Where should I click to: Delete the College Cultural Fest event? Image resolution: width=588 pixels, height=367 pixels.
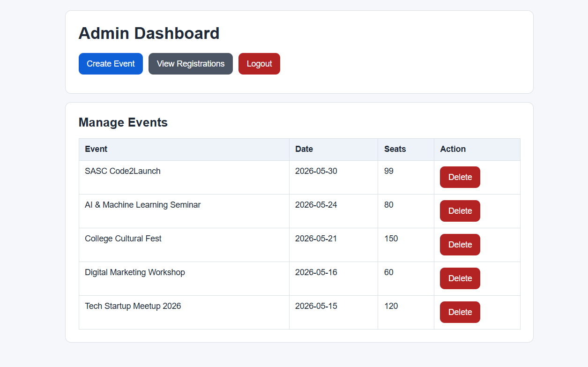point(460,245)
